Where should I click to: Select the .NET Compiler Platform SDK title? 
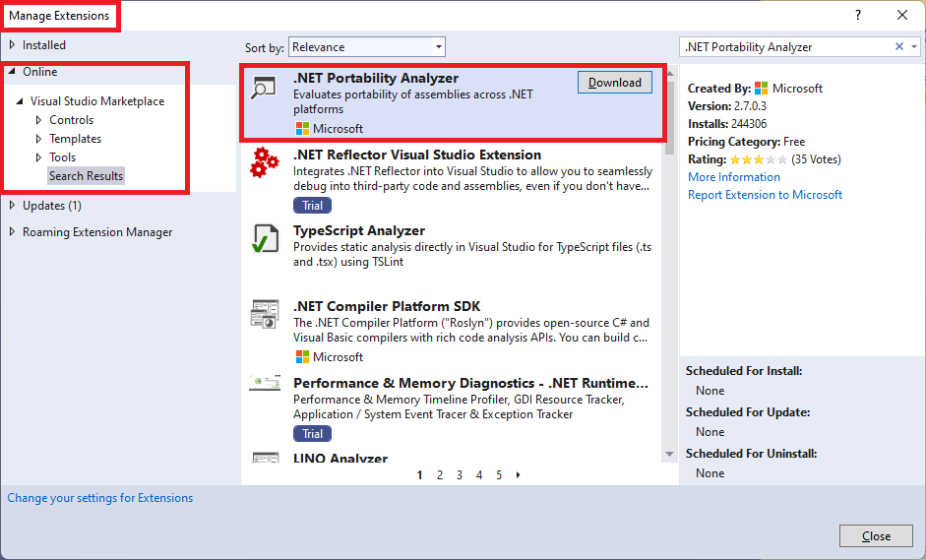coord(387,306)
